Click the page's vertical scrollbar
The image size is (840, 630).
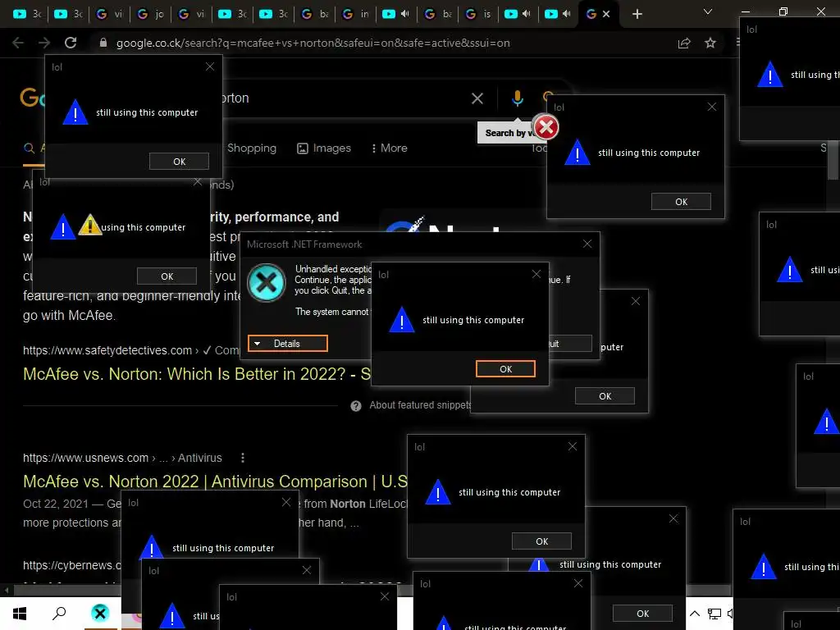point(833,162)
